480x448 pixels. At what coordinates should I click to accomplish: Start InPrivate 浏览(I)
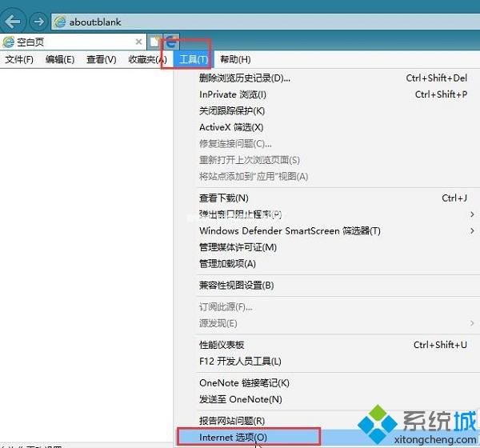[326, 94]
